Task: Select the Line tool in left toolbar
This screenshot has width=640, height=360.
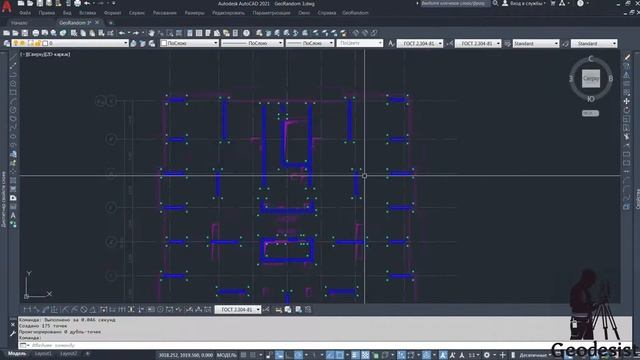Action: point(13,57)
